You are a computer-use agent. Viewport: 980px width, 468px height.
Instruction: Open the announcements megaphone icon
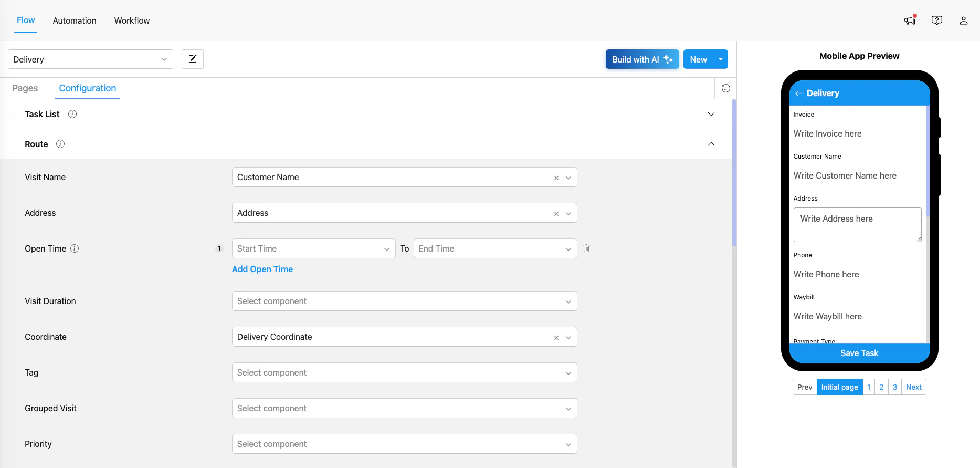point(910,20)
